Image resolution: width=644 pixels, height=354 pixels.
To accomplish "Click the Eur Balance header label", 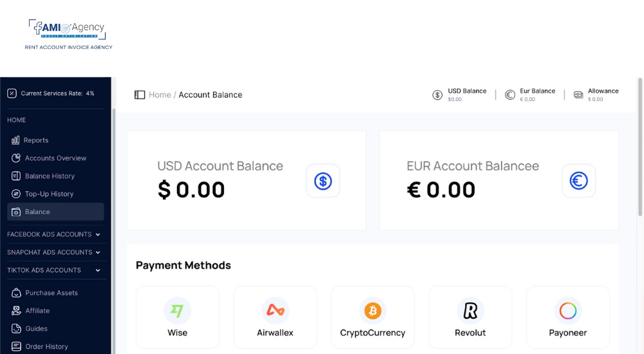I will pyautogui.click(x=538, y=91).
